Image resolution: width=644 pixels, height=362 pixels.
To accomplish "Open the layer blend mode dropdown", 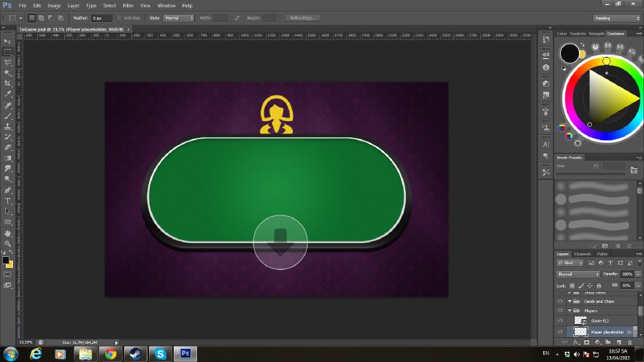I will pos(578,274).
